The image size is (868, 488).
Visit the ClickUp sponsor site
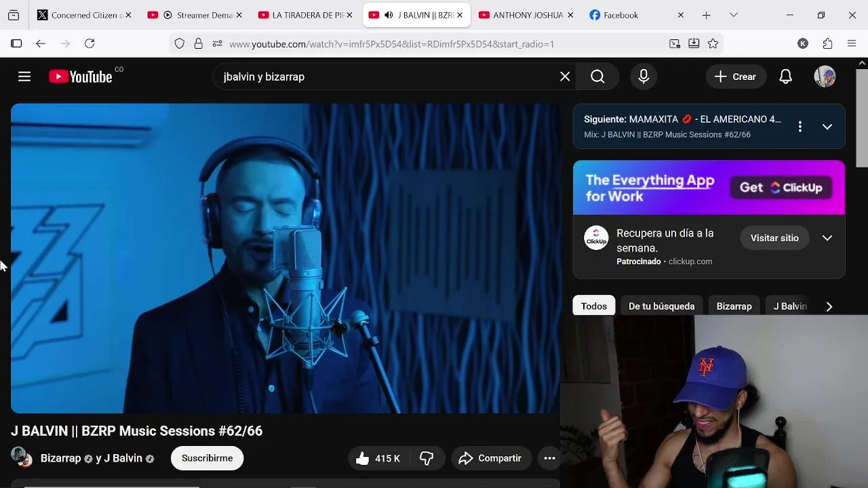click(774, 238)
